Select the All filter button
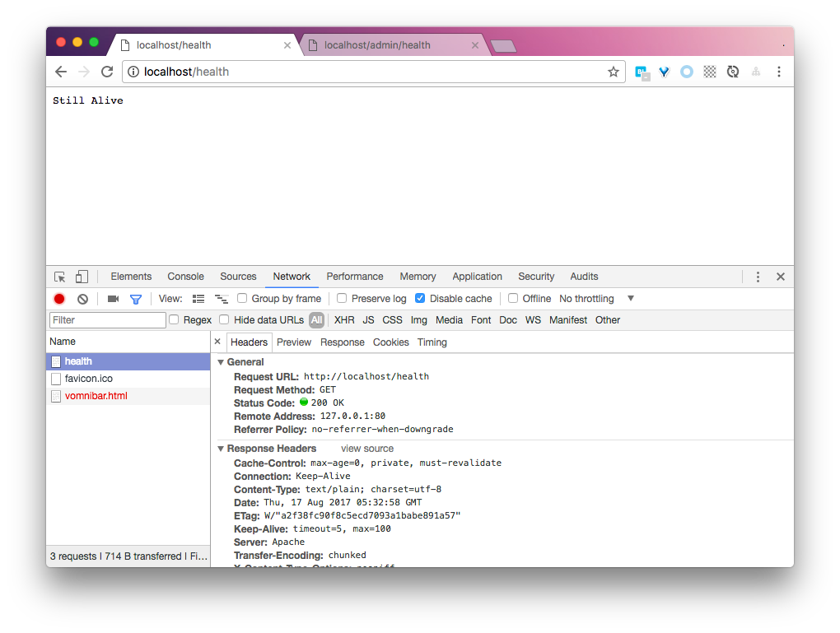The width and height of the screenshot is (840, 633). 316,320
